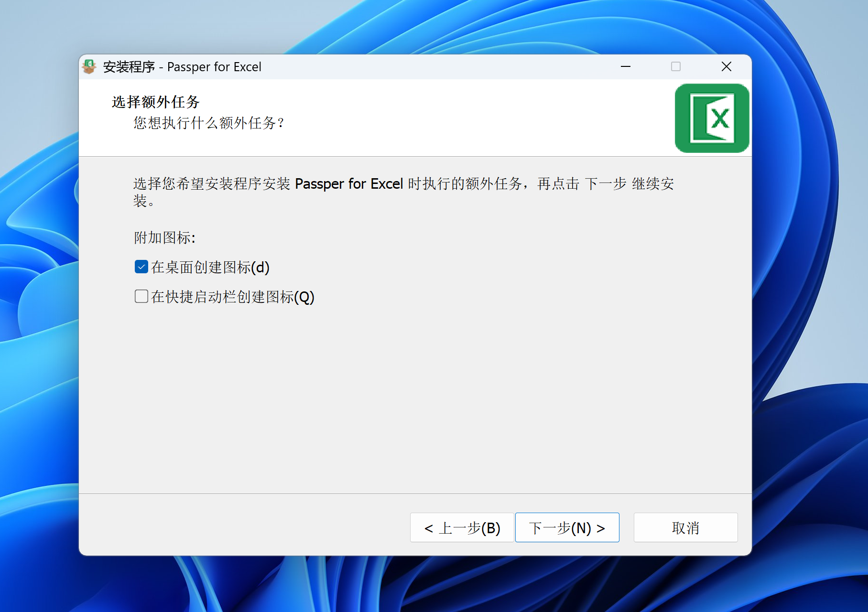Enable the 在快捷启动栏创建图标 checkbox
The height and width of the screenshot is (612, 868).
click(x=141, y=297)
